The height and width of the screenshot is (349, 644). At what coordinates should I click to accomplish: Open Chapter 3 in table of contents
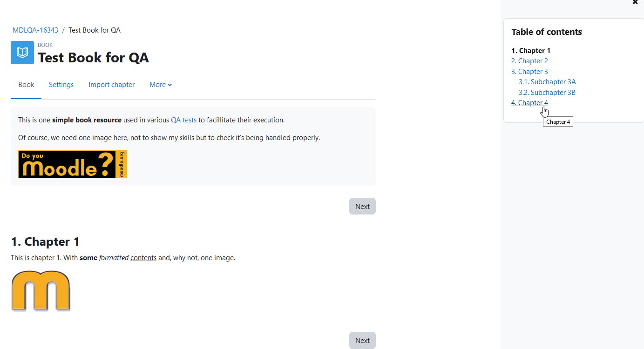[529, 72]
